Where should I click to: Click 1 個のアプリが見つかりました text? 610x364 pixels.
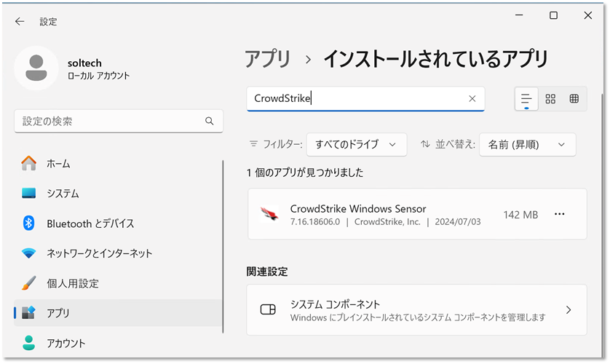[304, 173]
